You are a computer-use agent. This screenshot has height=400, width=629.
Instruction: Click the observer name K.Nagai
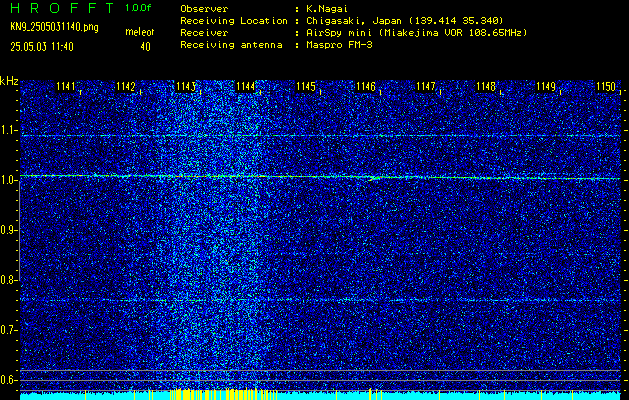click(x=327, y=9)
